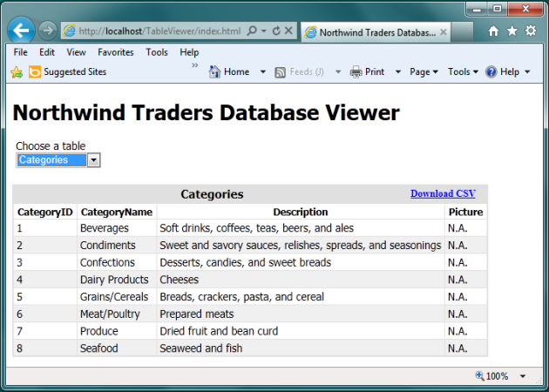This screenshot has width=549, height=392.
Task: Open the Favorites menu
Action: tap(116, 52)
